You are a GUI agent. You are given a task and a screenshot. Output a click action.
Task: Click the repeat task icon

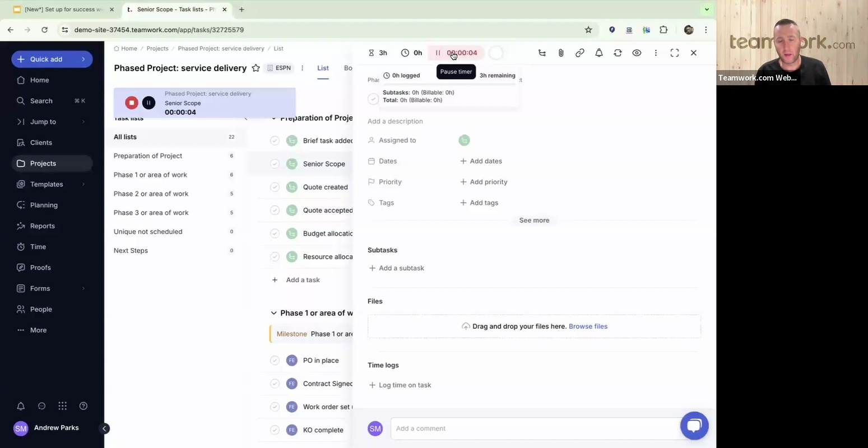tap(618, 53)
